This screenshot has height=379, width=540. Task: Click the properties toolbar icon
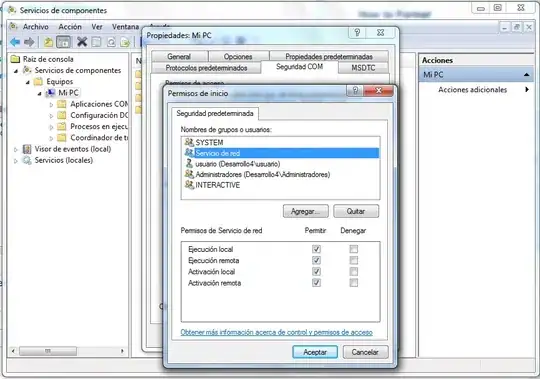(96, 42)
